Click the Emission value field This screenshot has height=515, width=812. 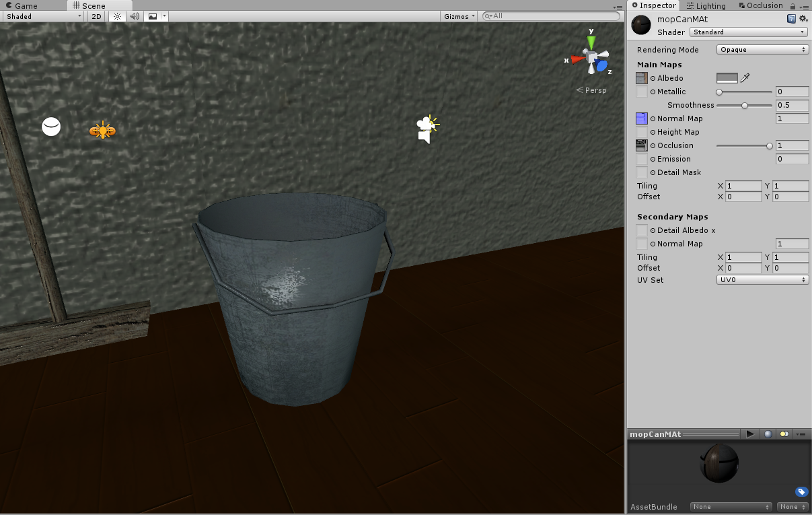792,159
